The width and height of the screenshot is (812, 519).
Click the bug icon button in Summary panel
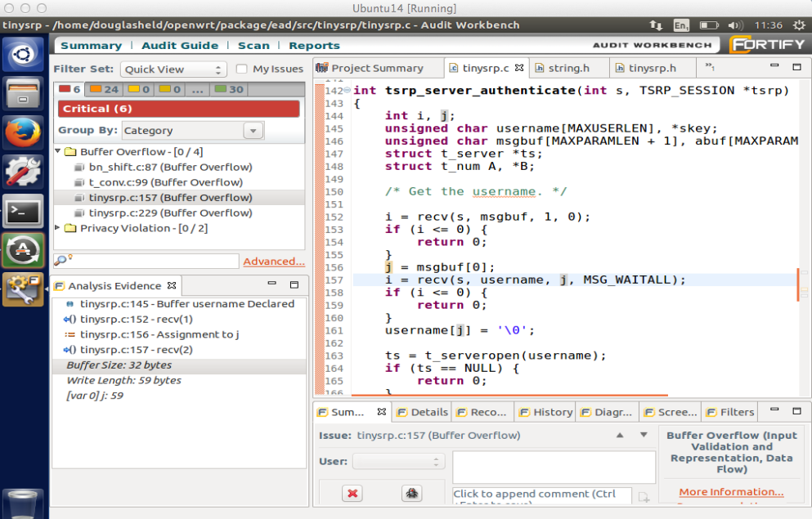click(x=411, y=493)
